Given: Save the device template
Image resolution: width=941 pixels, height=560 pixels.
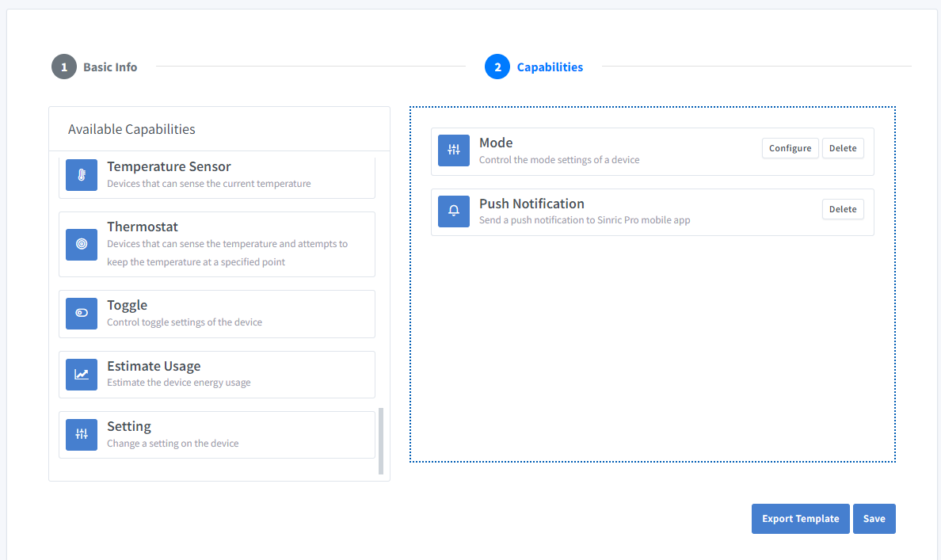Looking at the screenshot, I should tap(874, 519).
